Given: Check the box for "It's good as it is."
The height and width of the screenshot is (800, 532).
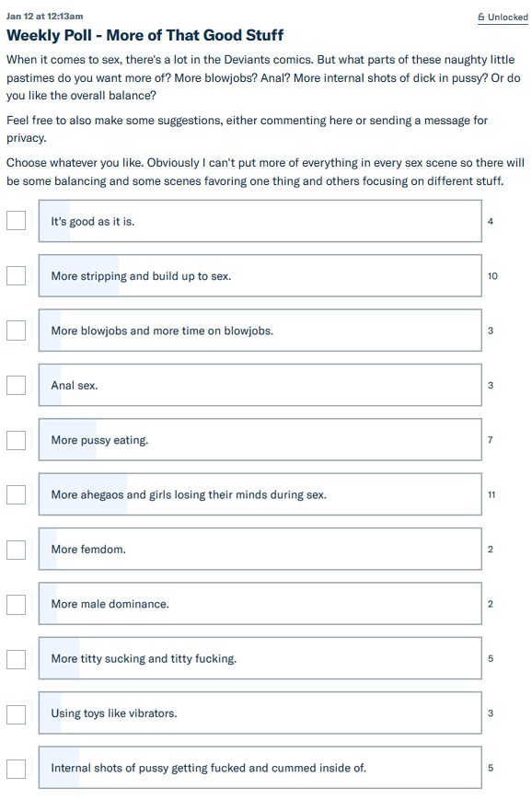Looking at the screenshot, I should (x=16, y=221).
